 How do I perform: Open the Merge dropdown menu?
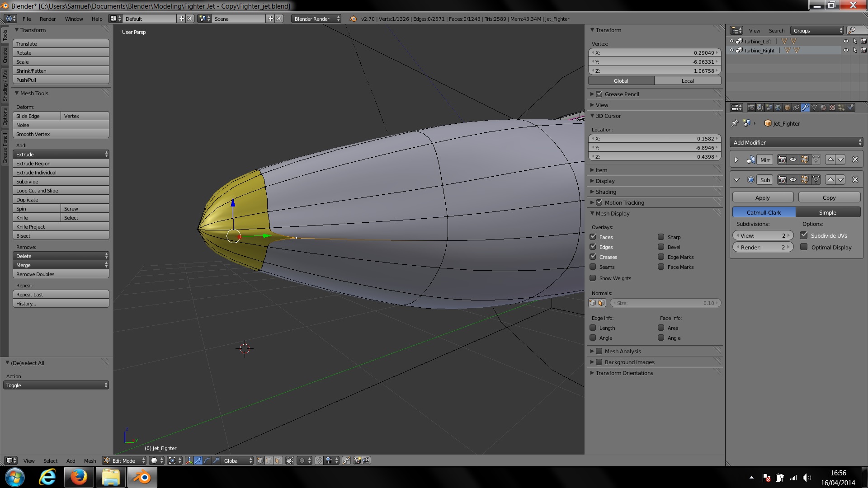point(61,265)
